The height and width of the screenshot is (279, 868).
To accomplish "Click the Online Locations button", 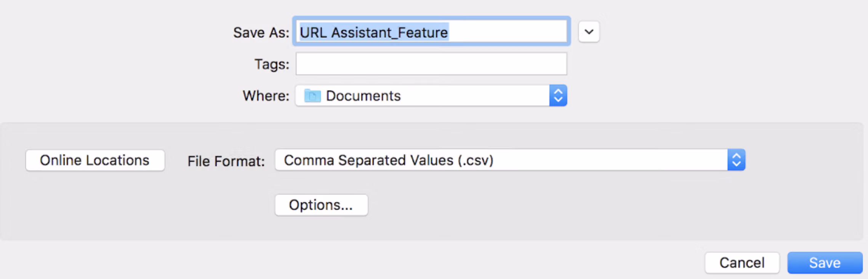I will (x=95, y=160).
